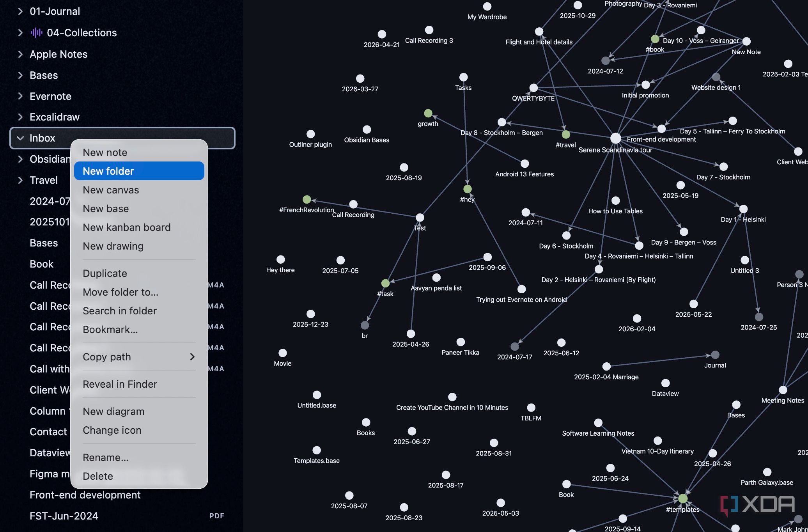Open the Copy path submenu arrow
The width and height of the screenshot is (808, 532).
(x=192, y=357)
